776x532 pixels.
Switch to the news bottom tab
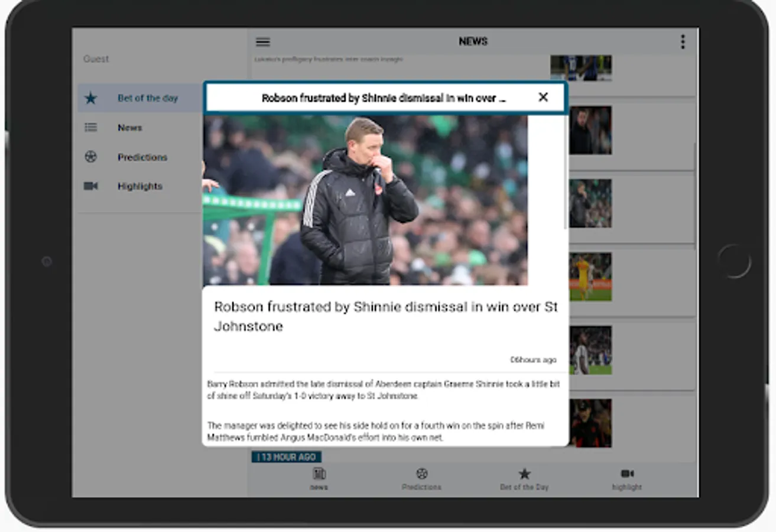pos(319,479)
